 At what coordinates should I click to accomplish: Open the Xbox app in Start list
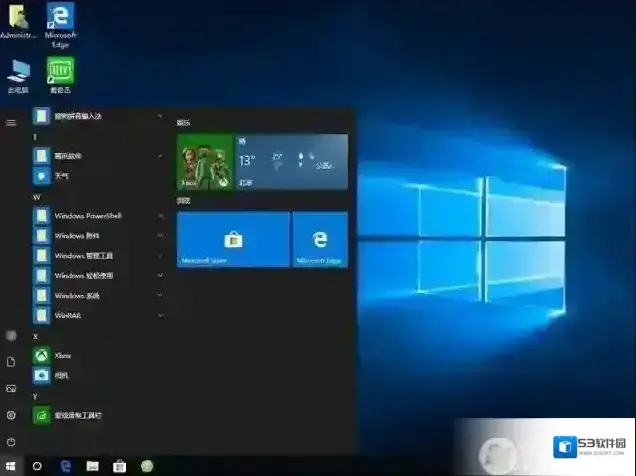(x=60, y=355)
